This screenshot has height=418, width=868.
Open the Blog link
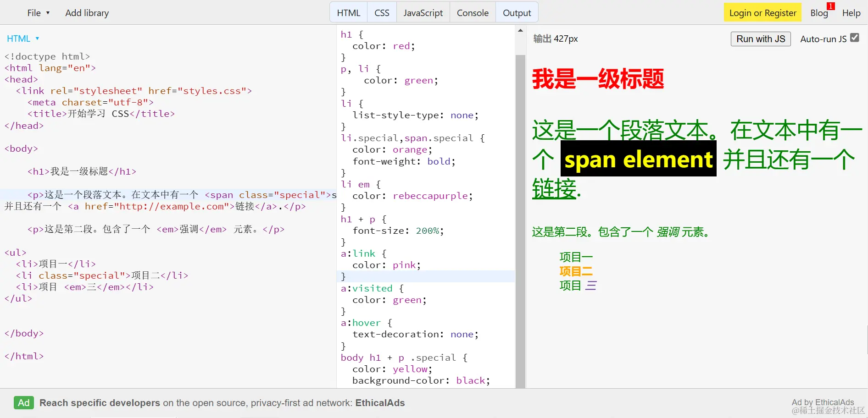[x=819, y=13]
